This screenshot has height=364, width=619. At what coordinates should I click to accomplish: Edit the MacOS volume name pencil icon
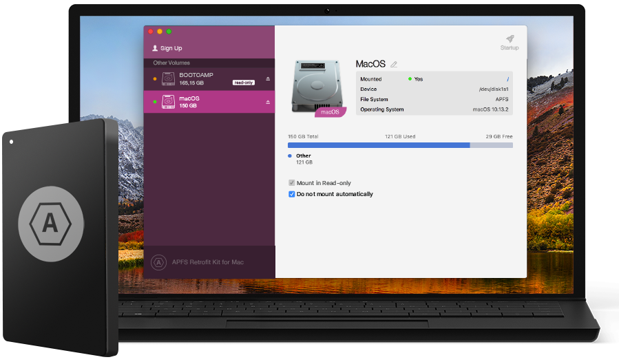[x=394, y=64]
